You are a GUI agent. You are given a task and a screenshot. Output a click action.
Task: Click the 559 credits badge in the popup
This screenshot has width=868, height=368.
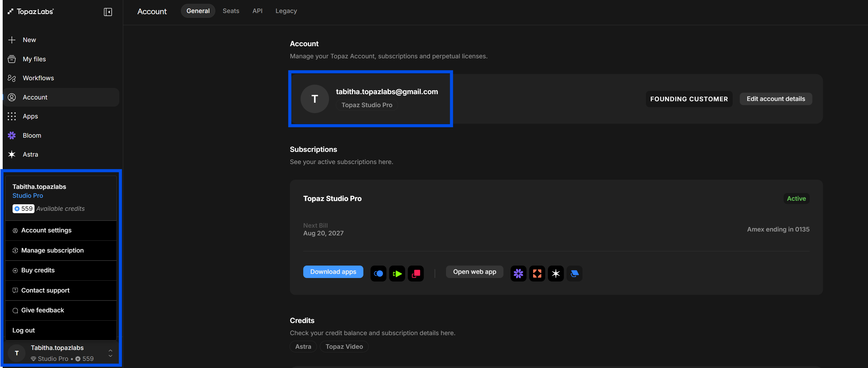pyautogui.click(x=23, y=209)
